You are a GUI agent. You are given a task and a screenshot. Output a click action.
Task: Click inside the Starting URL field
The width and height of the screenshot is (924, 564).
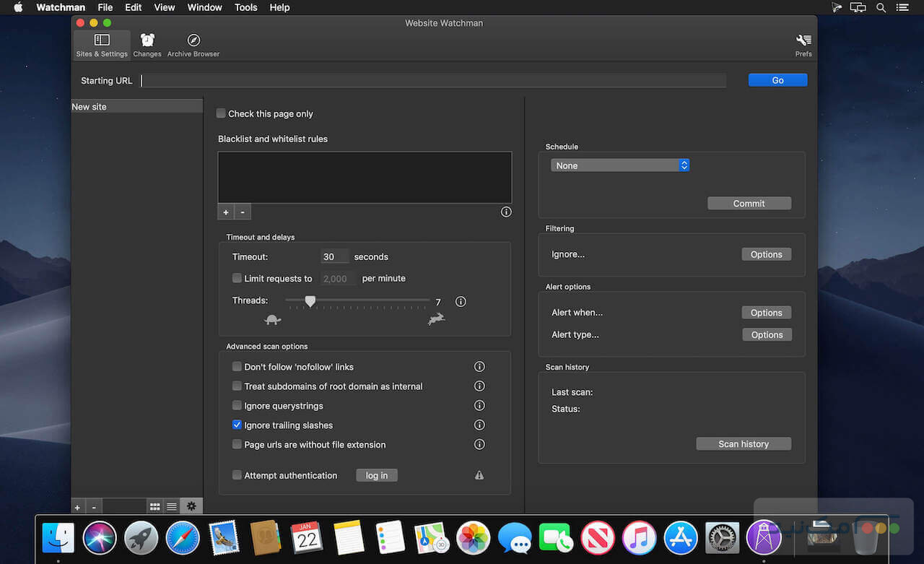pyautogui.click(x=433, y=80)
